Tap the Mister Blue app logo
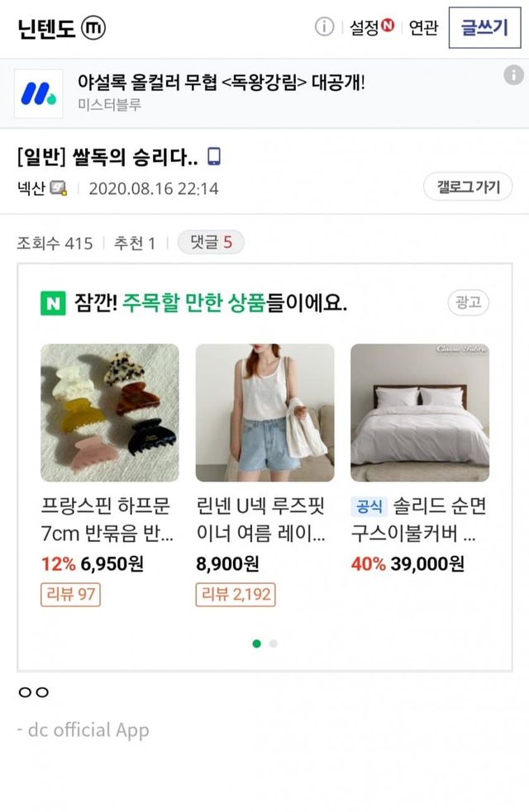Viewport: 529px width, 812px height. pos(38,93)
